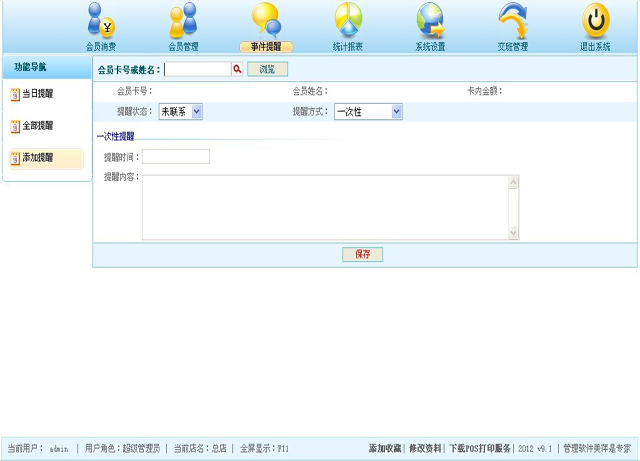This screenshot has height=461, width=640.
Task: Click the 提醒时间 input field
Action: (176, 157)
